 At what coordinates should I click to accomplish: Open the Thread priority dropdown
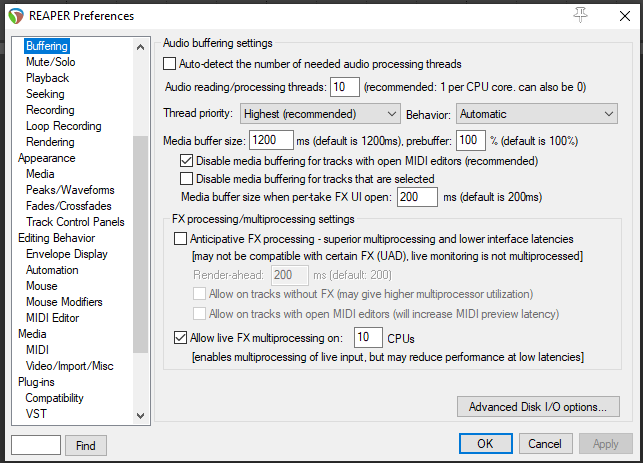(320, 115)
